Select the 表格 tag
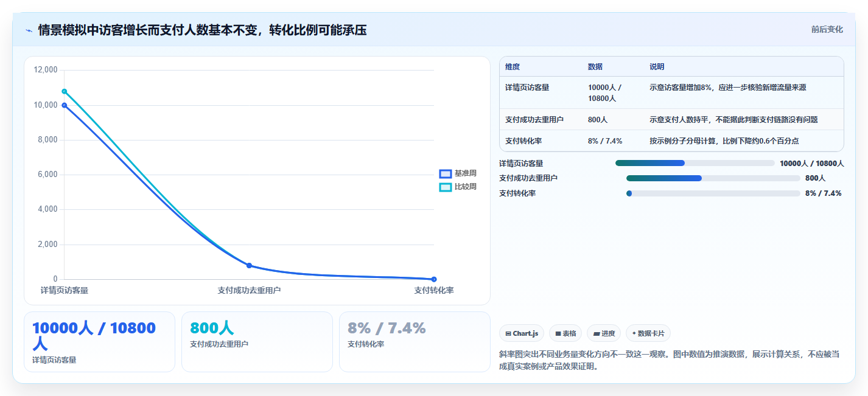868x396 pixels. [565, 333]
